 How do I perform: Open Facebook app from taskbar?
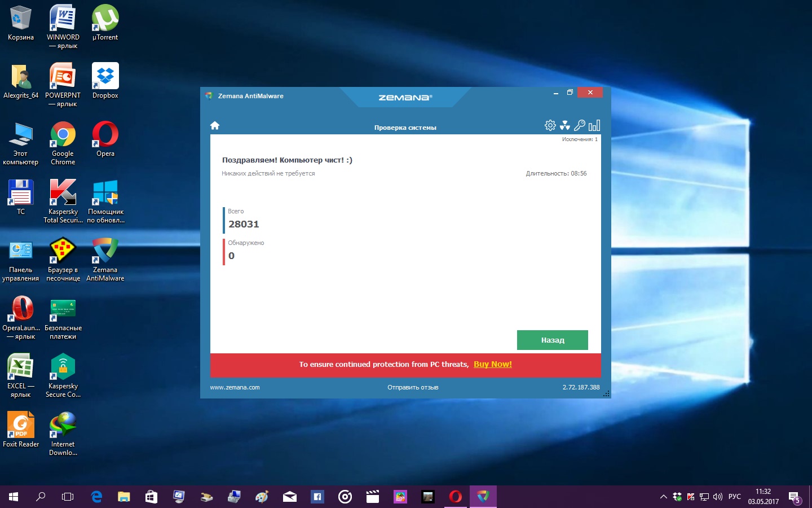click(x=317, y=497)
